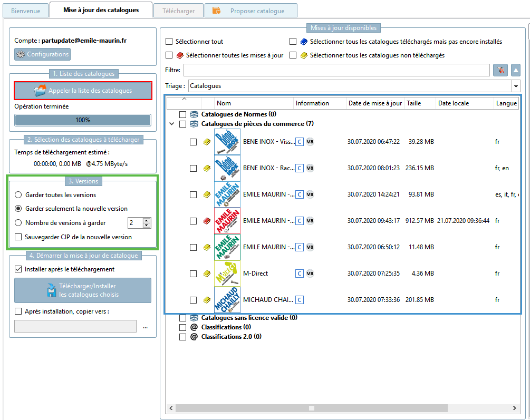
Task: Click the yellow book icon in MICHAUD CHAI... row
Action: [207, 300]
